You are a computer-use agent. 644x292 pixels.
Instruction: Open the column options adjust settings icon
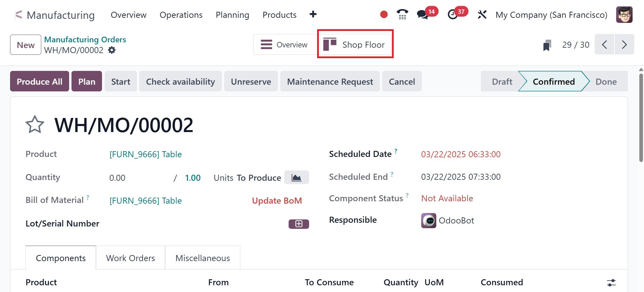point(611,283)
